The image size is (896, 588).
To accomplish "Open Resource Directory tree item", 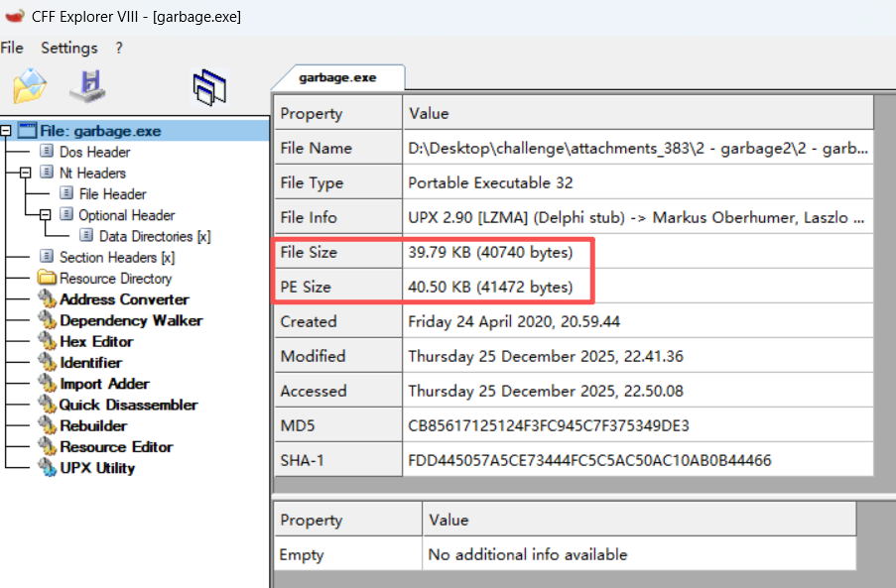I will [115, 278].
